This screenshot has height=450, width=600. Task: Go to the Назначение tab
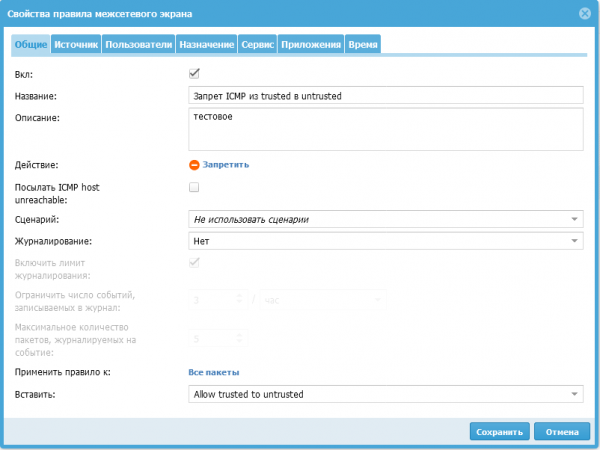pos(207,44)
